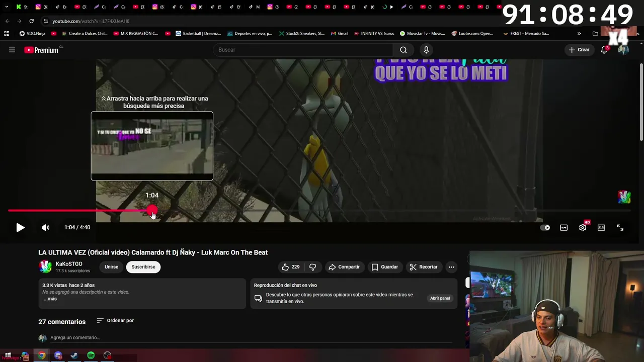Image resolution: width=644 pixels, height=362 pixels.
Task: Open the MIX REGGAETÓN bookmark
Action: click(x=136, y=34)
